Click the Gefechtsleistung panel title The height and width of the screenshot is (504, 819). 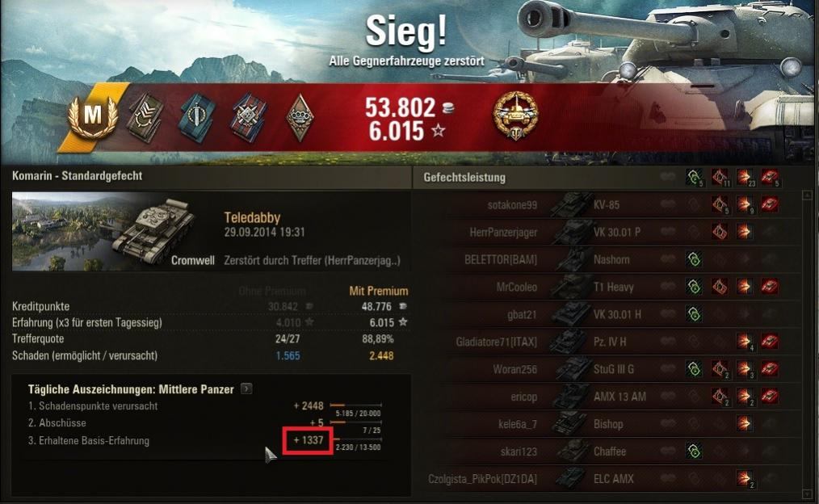coord(464,178)
